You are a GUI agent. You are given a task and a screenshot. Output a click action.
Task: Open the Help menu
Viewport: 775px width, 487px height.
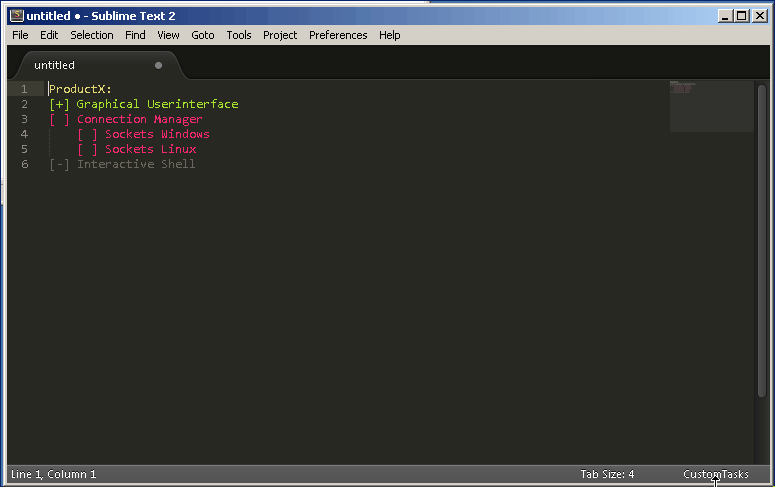pyautogui.click(x=389, y=35)
